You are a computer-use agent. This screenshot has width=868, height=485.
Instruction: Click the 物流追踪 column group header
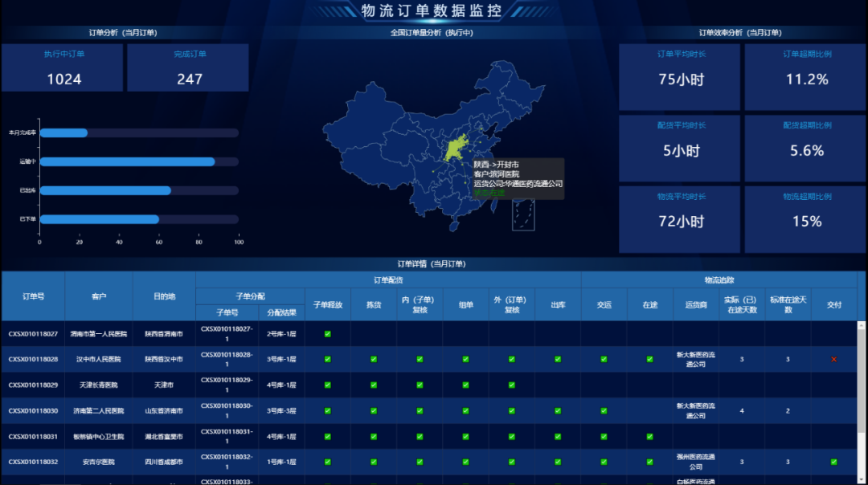point(719,279)
